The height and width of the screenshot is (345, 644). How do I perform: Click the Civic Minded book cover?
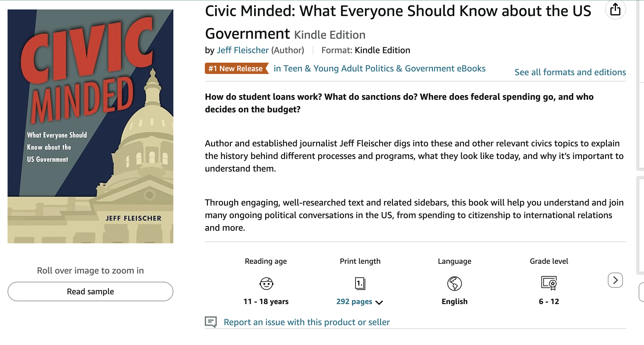pos(90,126)
